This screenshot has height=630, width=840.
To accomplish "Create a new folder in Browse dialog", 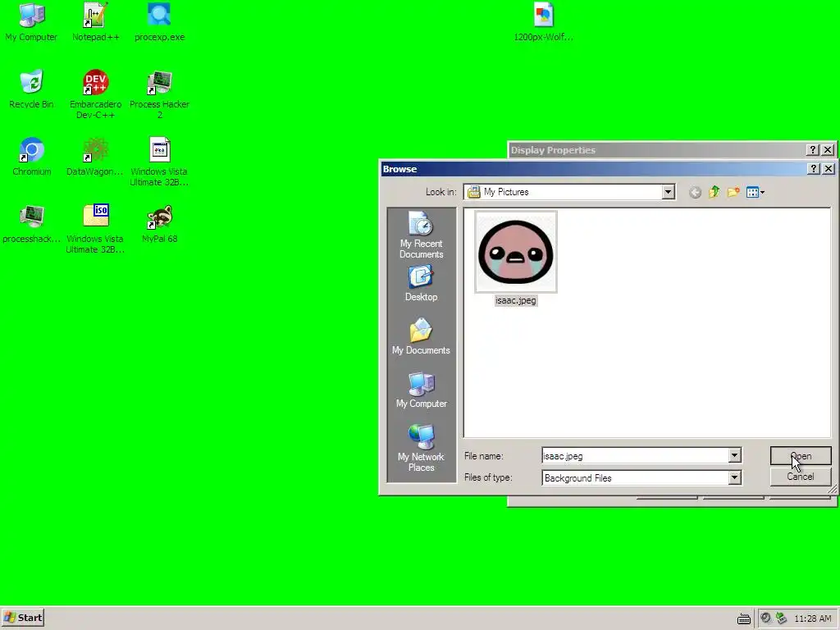I will [733, 192].
